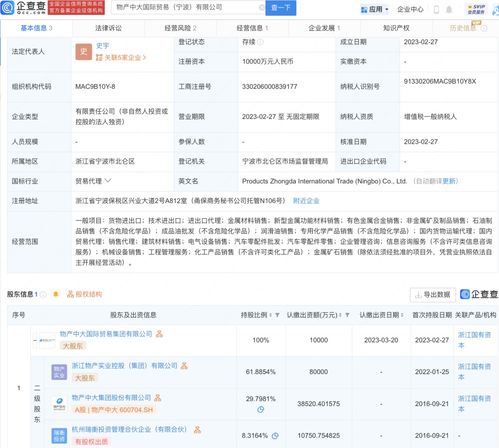499x448 pixels.
Task: Click registered capital 10000万元人民币
Action: point(268,61)
